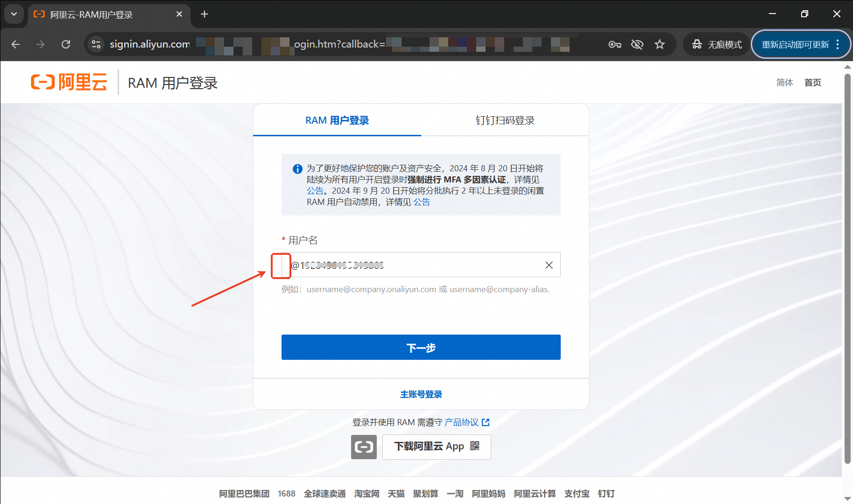The image size is (853, 504).
Task: Open the 产品协议 link
Action: pos(461,422)
